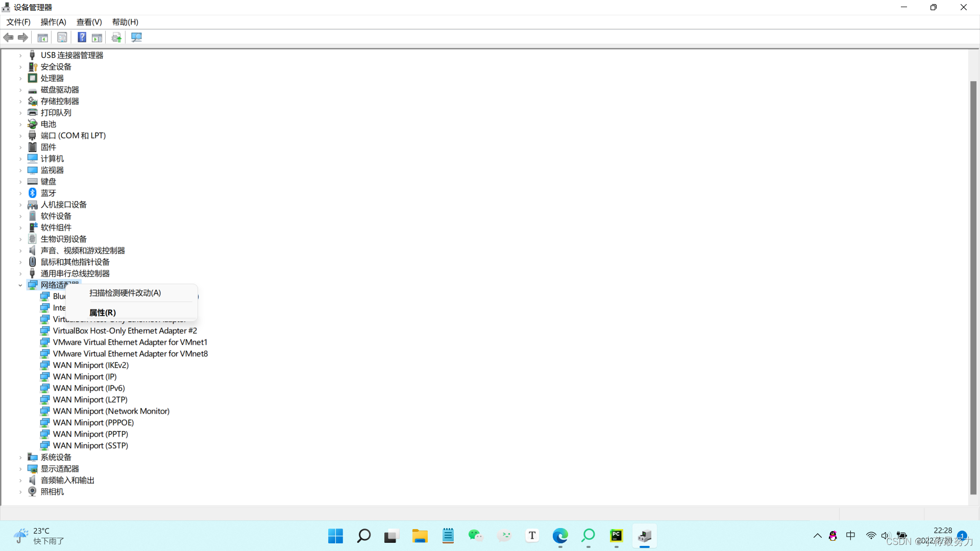Screen dimensions: 980x551
Task: Click the vertical scrollbar of the device list
Action: 973,286
